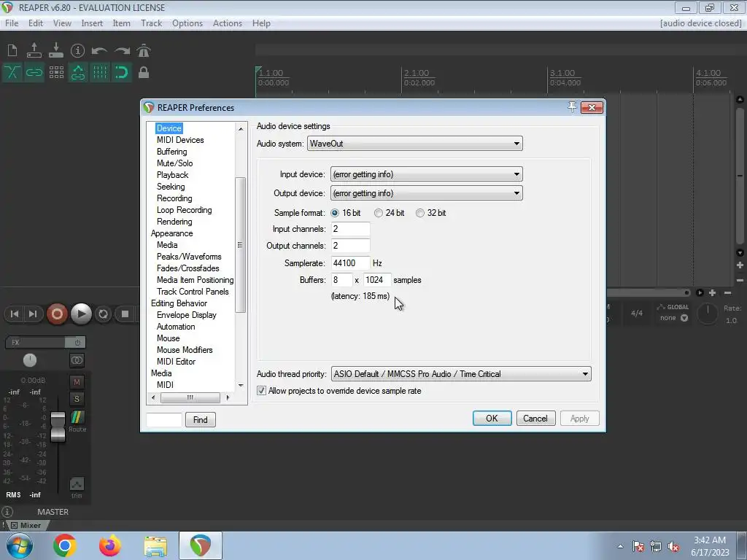Screen dimensions: 747x560
Task: Click the Save Project toolbar icon
Action: pos(55,50)
